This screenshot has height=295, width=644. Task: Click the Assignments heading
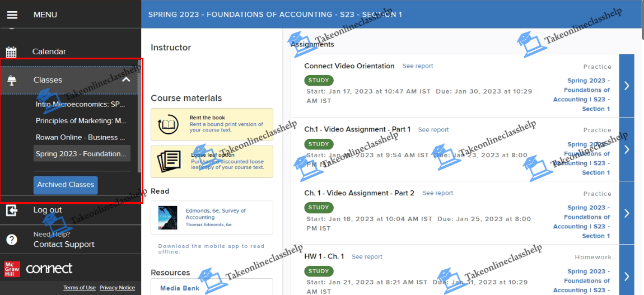(312, 44)
